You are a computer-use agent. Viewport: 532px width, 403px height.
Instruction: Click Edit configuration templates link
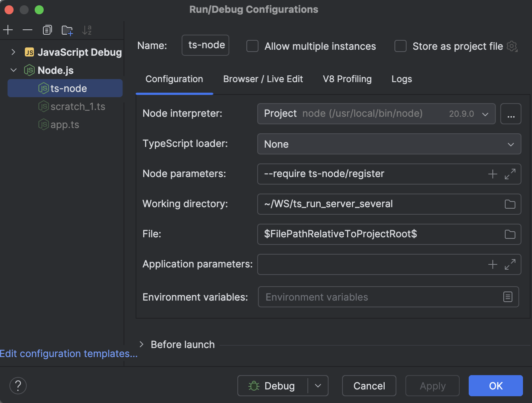pyautogui.click(x=69, y=354)
